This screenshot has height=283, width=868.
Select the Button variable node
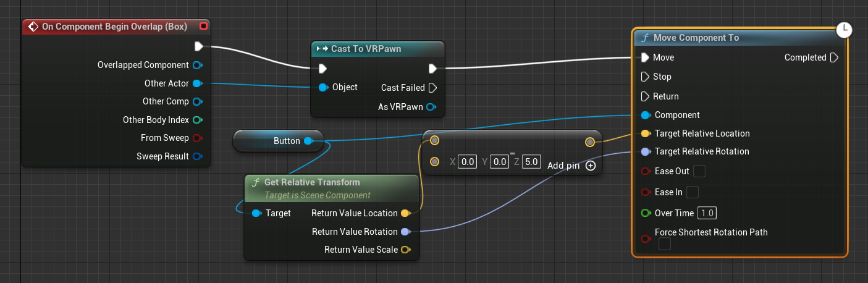pos(278,141)
